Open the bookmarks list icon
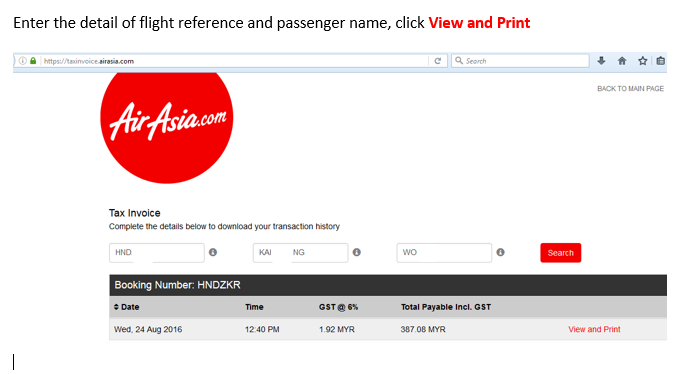The height and width of the screenshot is (374, 690). click(661, 61)
